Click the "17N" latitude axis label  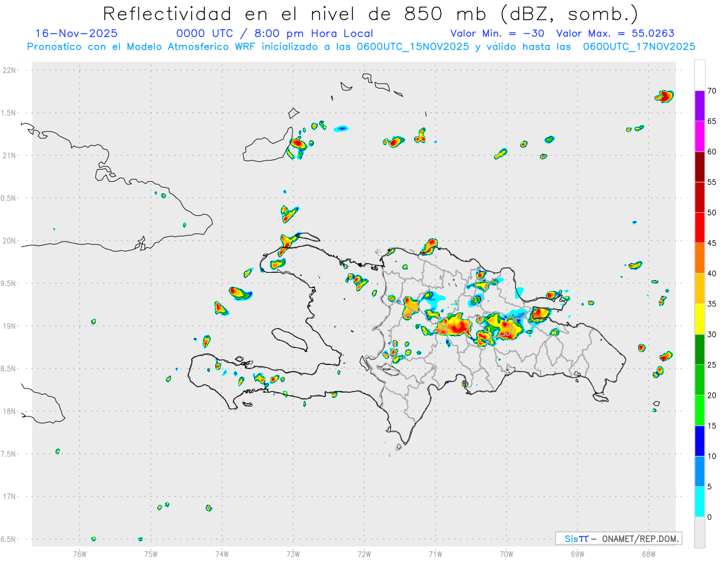10,497
